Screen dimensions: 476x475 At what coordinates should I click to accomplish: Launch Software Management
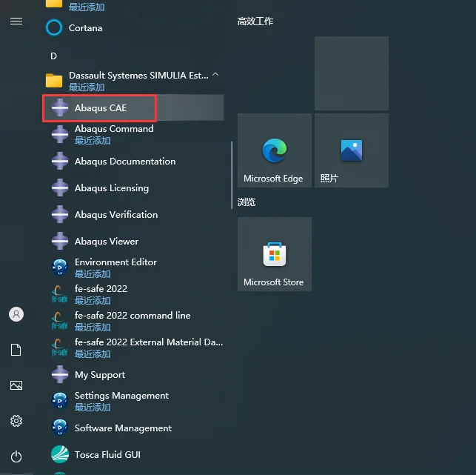point(133,428)
